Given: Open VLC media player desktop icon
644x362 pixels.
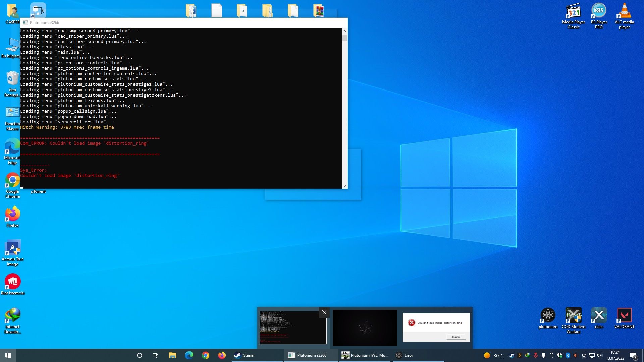Looking at the screenshot, I should pyautogui.click(x=624, y=16).
